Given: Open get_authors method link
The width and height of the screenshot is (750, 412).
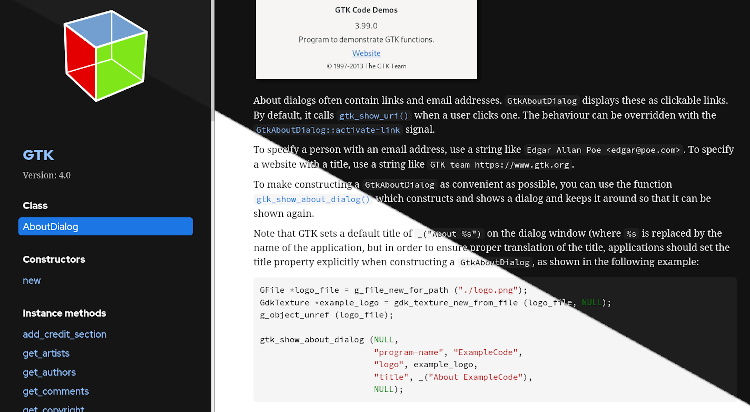Looking at the screenshot, I should [49, 372].
